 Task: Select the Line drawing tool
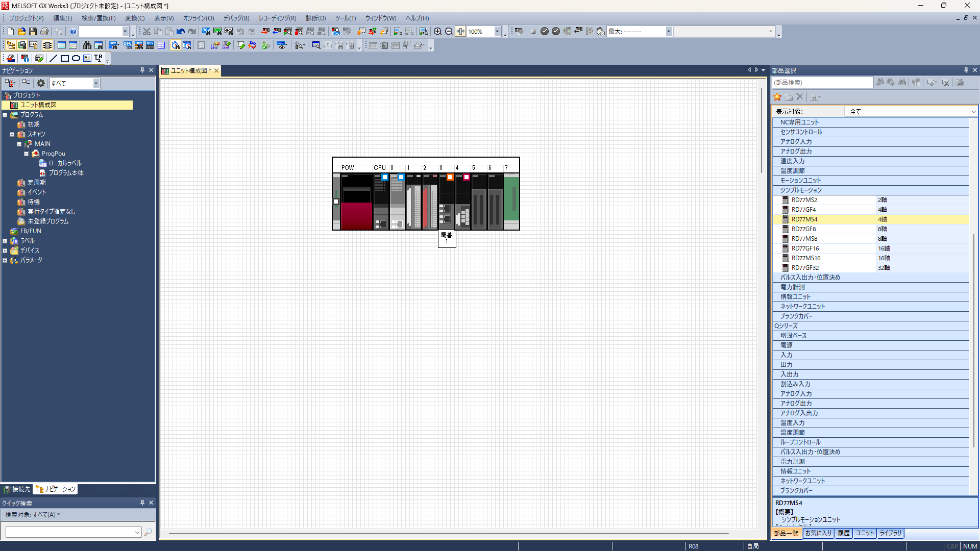[53, 59]
